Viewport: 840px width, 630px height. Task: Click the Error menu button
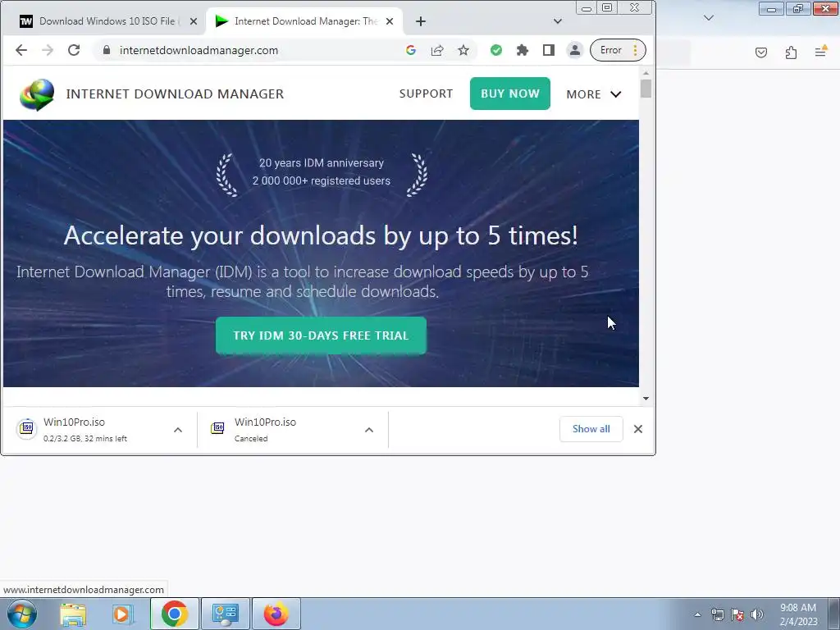[x=619, y=50]
